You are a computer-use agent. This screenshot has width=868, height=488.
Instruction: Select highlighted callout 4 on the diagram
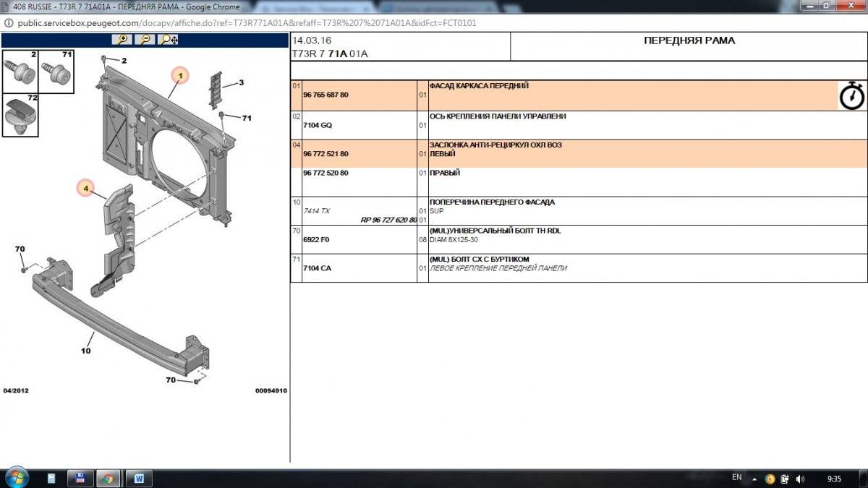point(85,189)
